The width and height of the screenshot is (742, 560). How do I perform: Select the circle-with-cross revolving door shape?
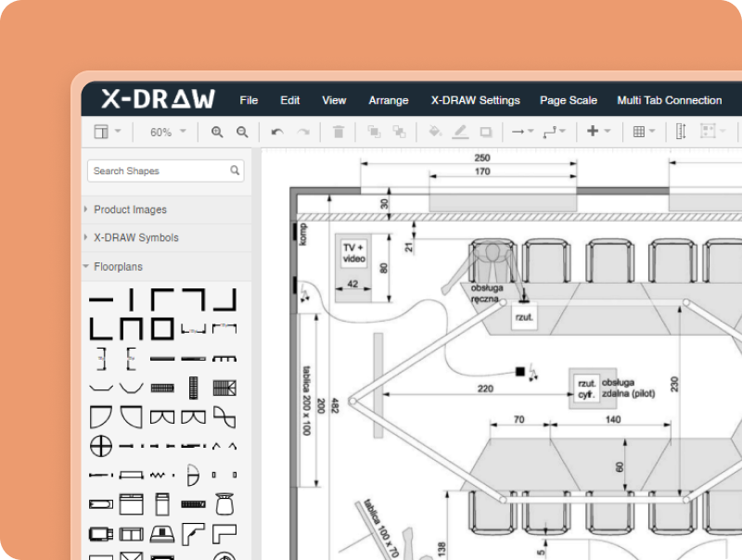coord(101,446)
